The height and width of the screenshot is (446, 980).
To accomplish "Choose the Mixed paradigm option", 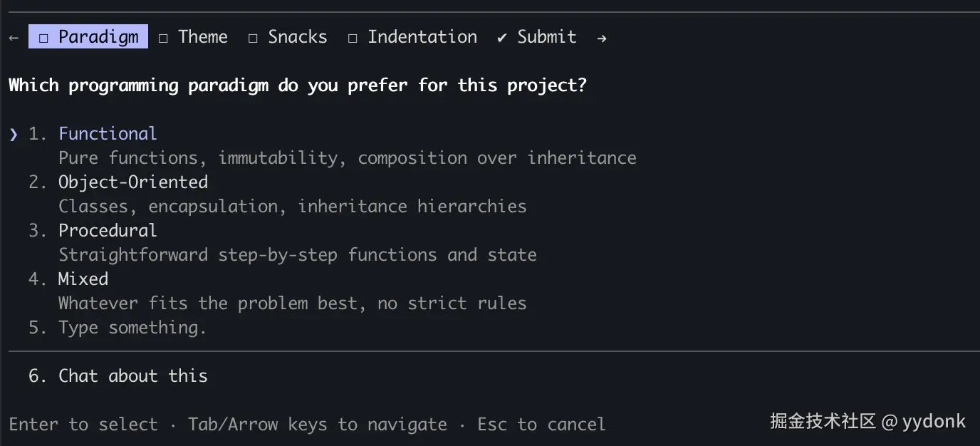I will 83,279.
